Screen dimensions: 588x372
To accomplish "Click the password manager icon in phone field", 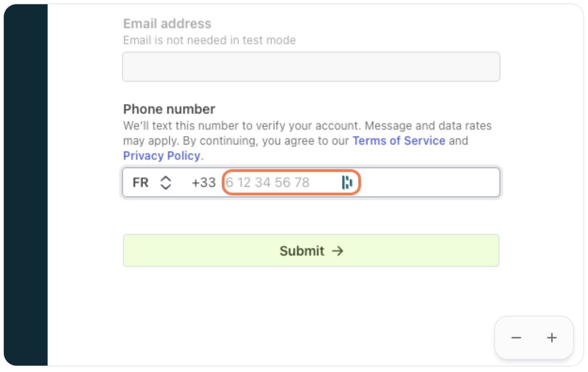I will tap(347, 183).
